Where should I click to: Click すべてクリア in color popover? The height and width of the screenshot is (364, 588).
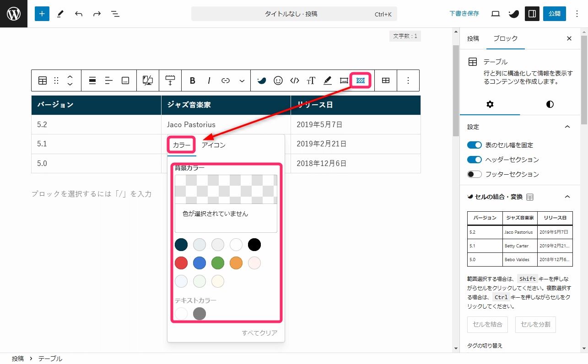click(x=259, y=333)
